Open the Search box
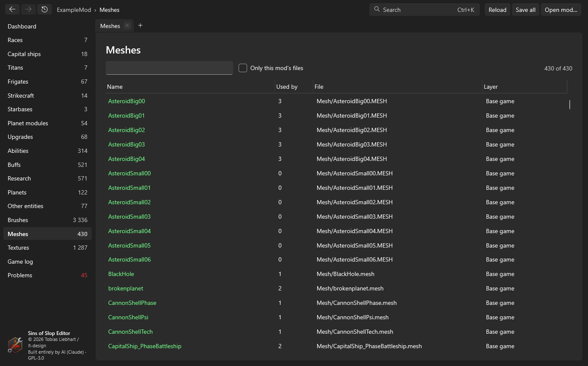The height and width of the screenshot is (366, 588). (425, 10)
